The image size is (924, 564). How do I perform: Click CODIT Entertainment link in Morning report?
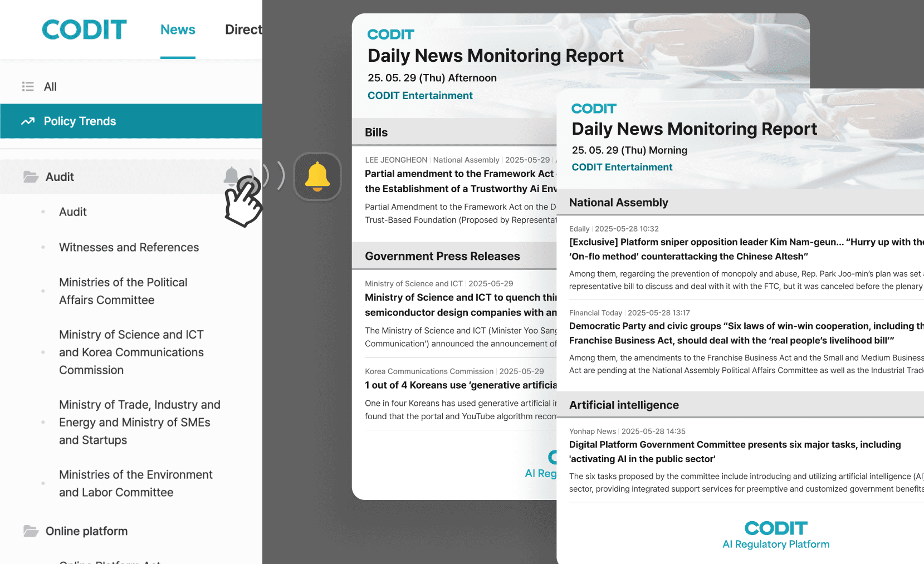click(622, 168)
